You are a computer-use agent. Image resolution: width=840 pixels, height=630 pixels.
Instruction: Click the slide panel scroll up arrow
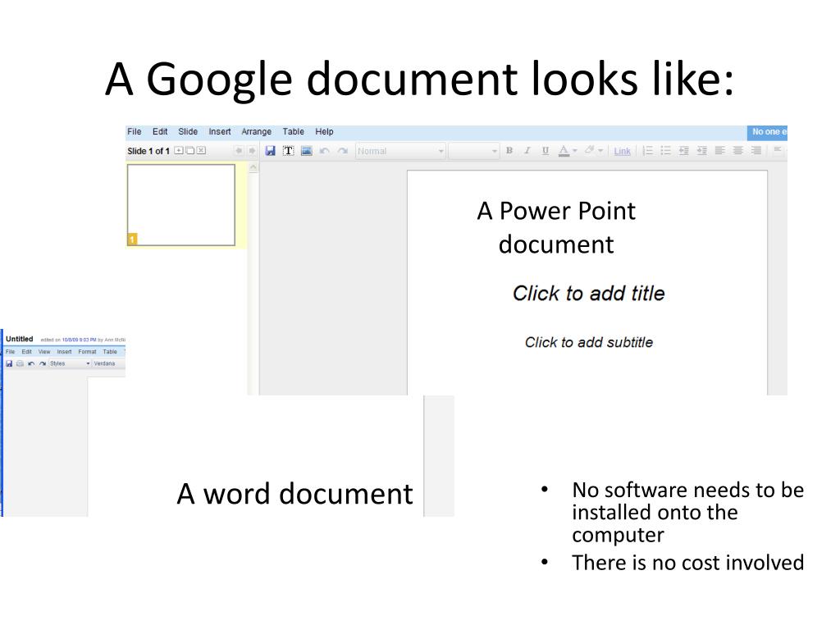pyautogui.click(x=253, y=167)
